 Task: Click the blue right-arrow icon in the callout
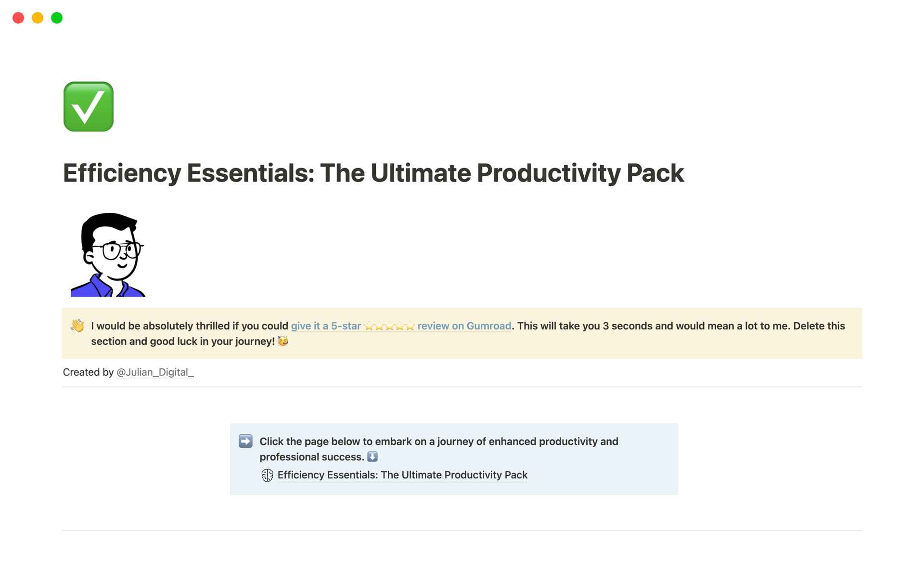tap(246, 441)
